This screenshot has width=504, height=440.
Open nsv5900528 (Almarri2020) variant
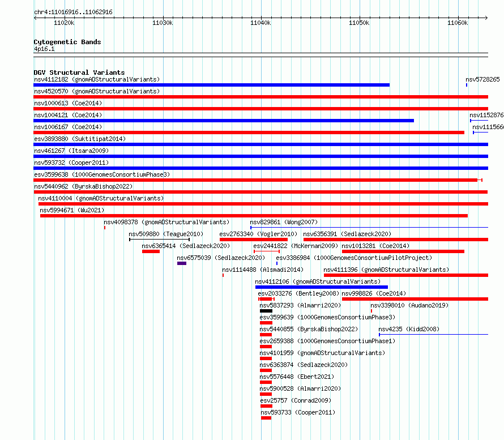pos(300,388)
